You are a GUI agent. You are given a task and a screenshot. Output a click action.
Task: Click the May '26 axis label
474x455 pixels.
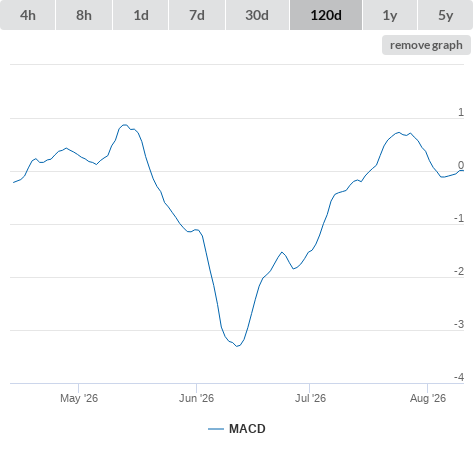pos(79,398)
